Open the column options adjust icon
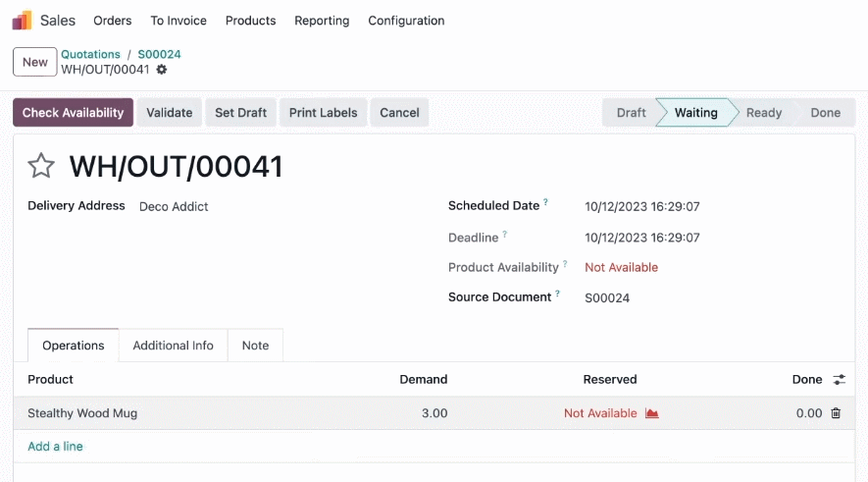The image size is (868, 482). click(x=840, y=380)
